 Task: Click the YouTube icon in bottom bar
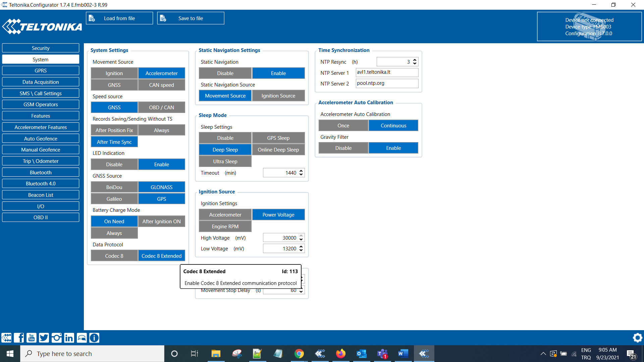pyautogui.click(x=32, y=338)
